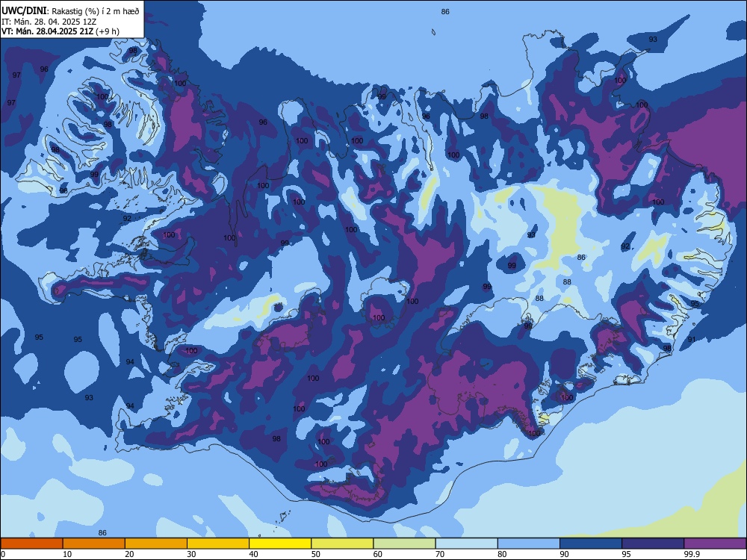Viewport: 747px width, 560px height.
Task: Click the pale blue 70-80 legend swatch
Action: (x=467, y=544)
